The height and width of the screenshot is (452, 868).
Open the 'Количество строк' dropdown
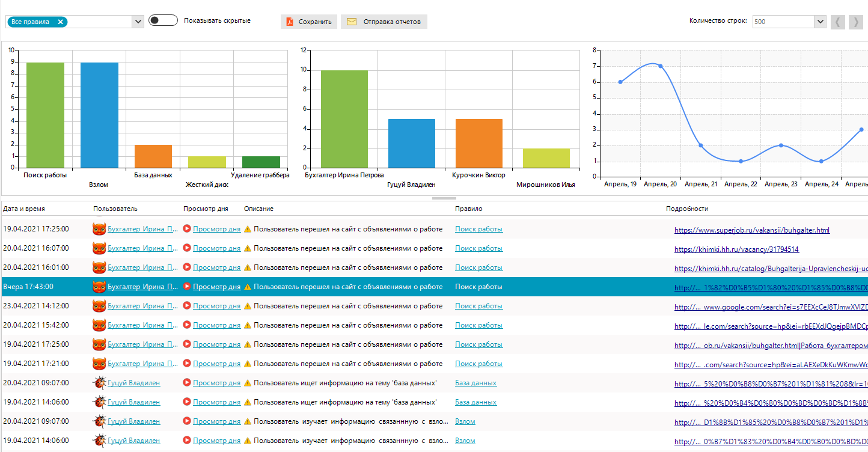point(820,22)
